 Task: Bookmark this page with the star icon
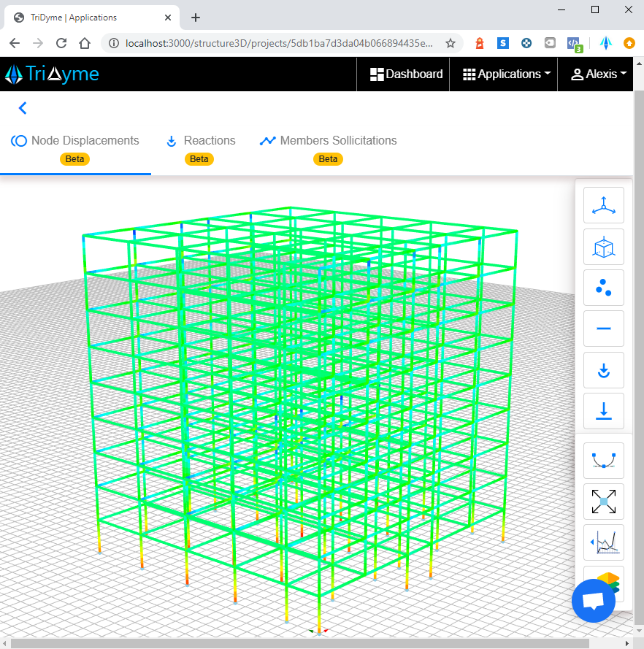451,43
